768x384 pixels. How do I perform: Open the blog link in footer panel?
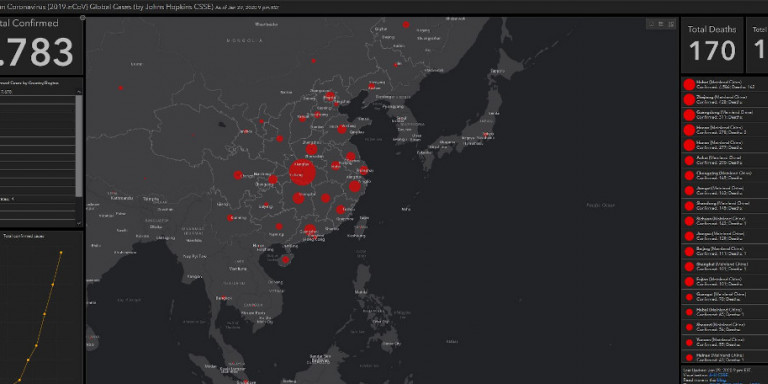click(722, 380)
